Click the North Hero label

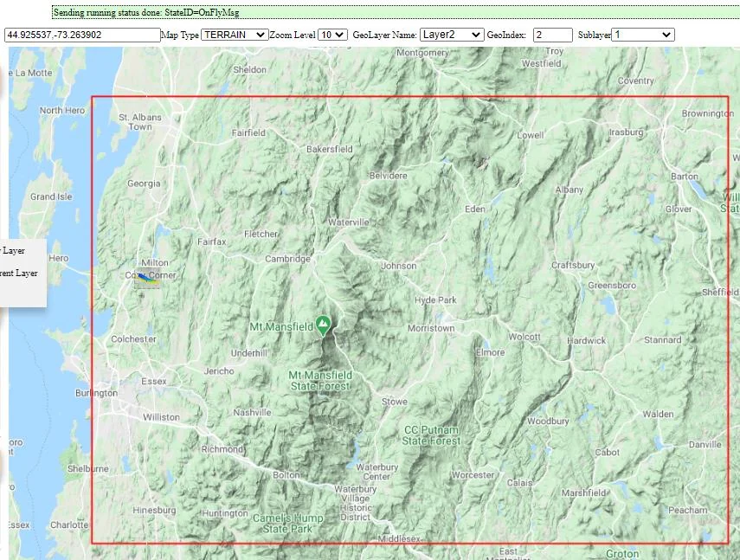[62, 110]
